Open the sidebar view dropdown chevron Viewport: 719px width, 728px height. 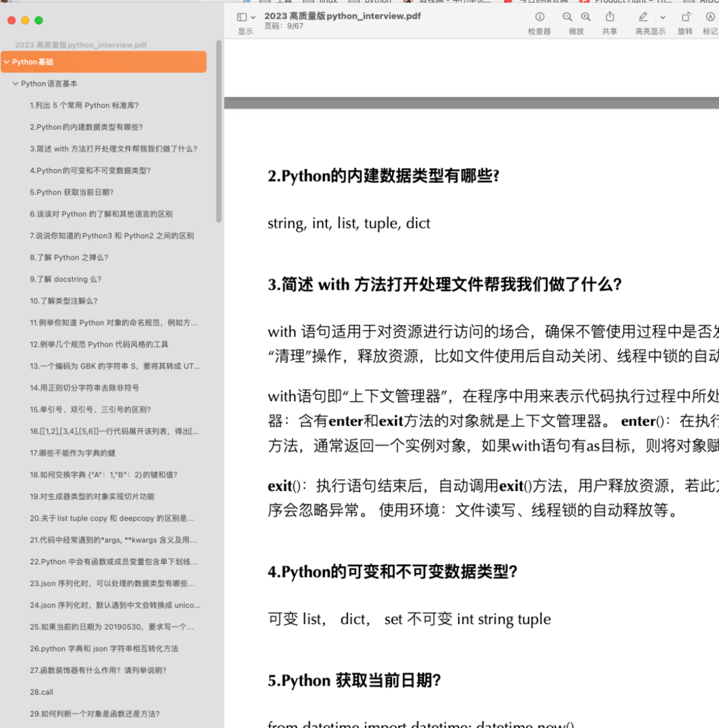click(x=253, y=17)
